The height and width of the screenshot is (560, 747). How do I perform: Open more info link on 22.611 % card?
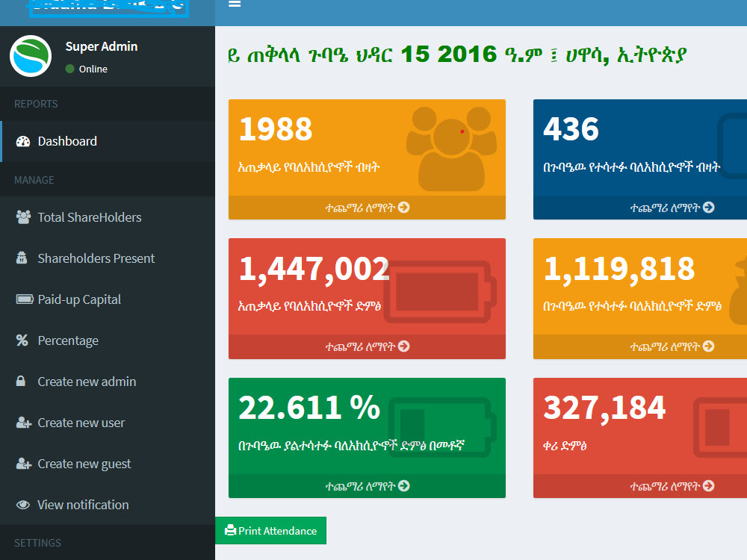[367, 486]
